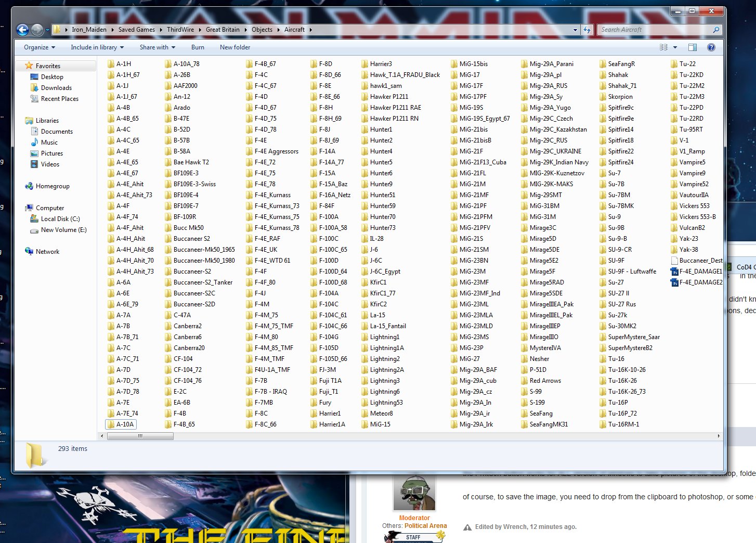Image resolution: width=756 pixels, height=543 pixels.
Task: Open Recent Places in Favorites
Action: [x=55, y=99]
